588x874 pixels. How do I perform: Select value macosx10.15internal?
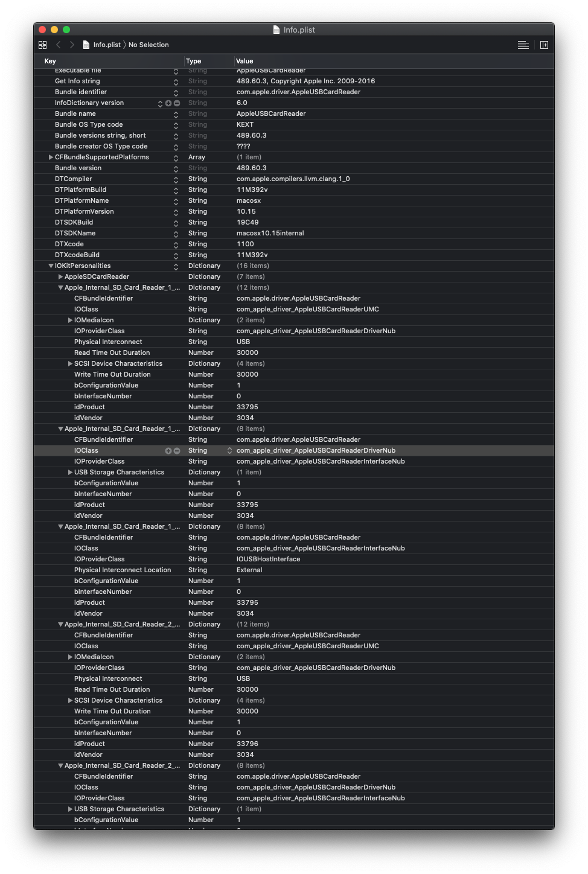click(270, 233)
